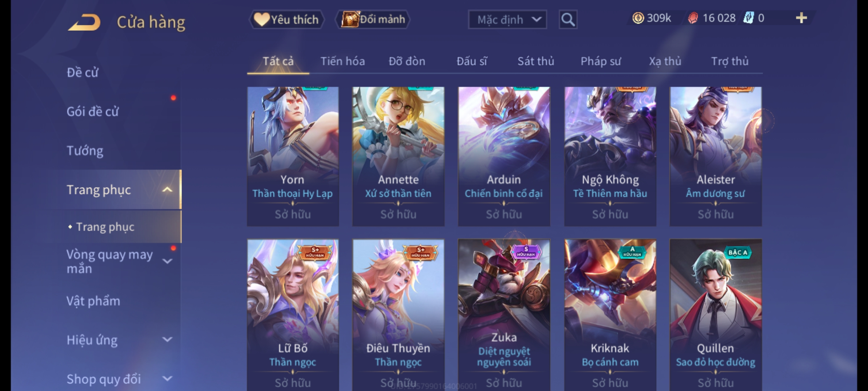Select the Tiến hóa tab
This screenshot has width=868, height=391.
click(x=342, y=61)
